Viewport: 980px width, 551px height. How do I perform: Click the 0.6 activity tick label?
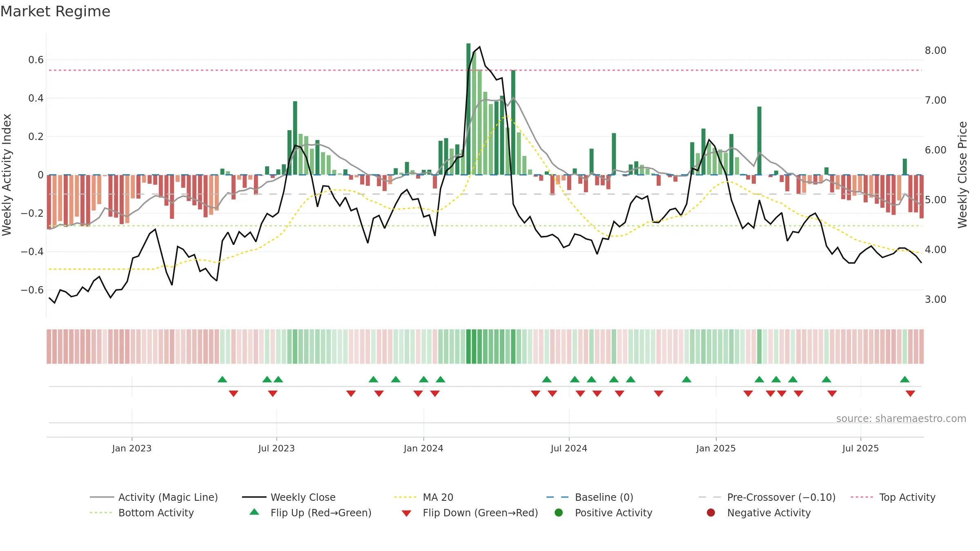click(36, 60)
